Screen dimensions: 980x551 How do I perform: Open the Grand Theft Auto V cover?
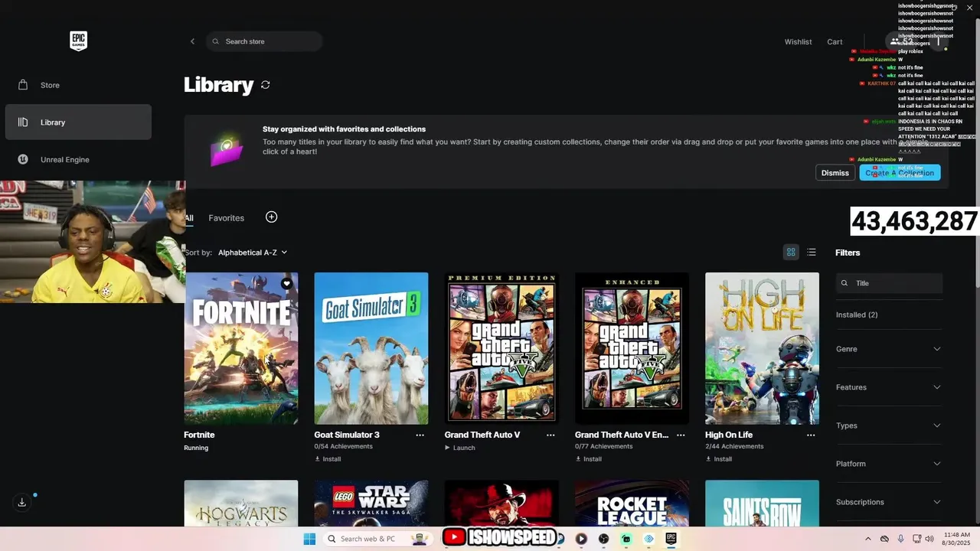pyautogui.click(x=501, y=348)
